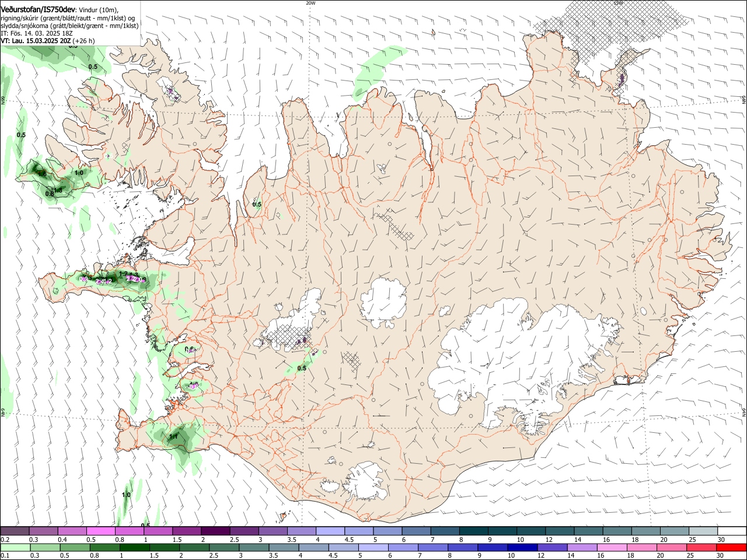Pick the pale green 0.1 rain legend swatch

16,547
